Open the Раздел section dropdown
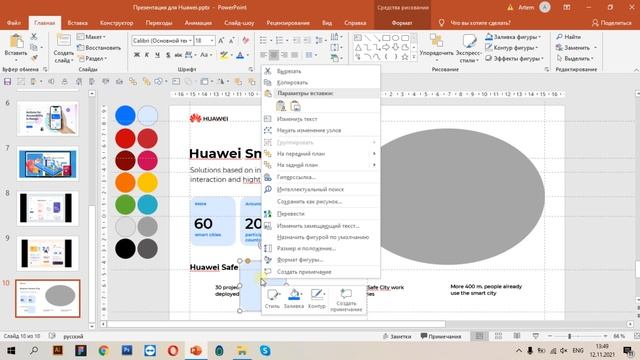The image size is (640, 360). pos(92,58)
